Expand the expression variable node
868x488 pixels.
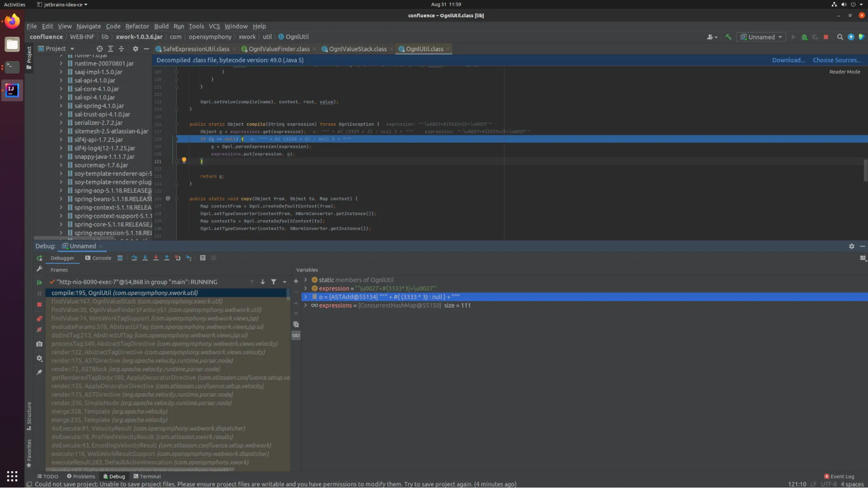point(305,288)
